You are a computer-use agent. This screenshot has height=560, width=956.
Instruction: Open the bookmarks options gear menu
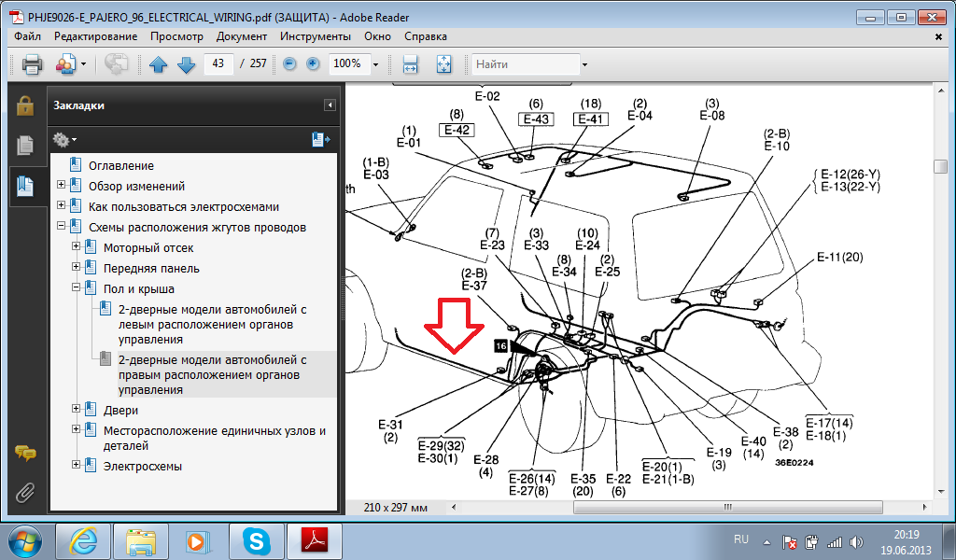(x=63, y=139)
